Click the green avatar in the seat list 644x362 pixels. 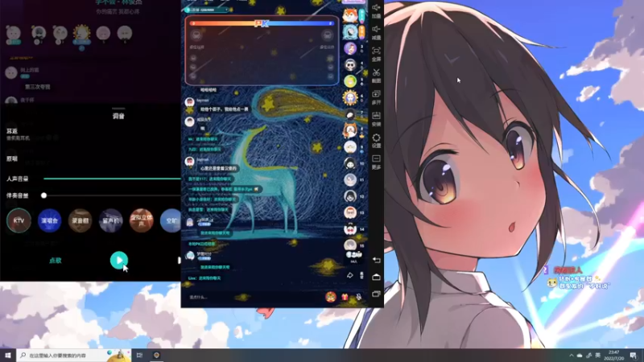(350, 81)
